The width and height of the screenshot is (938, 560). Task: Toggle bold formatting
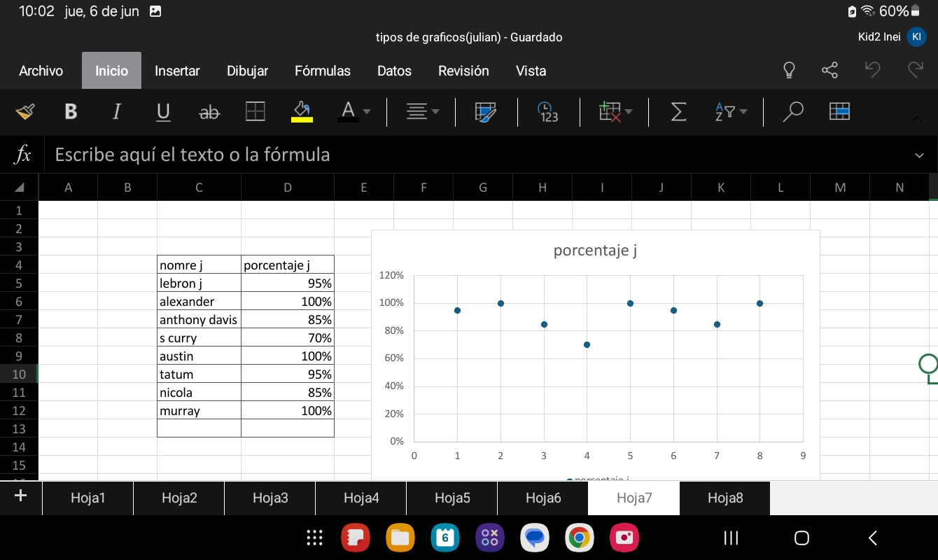pos(71,112)
